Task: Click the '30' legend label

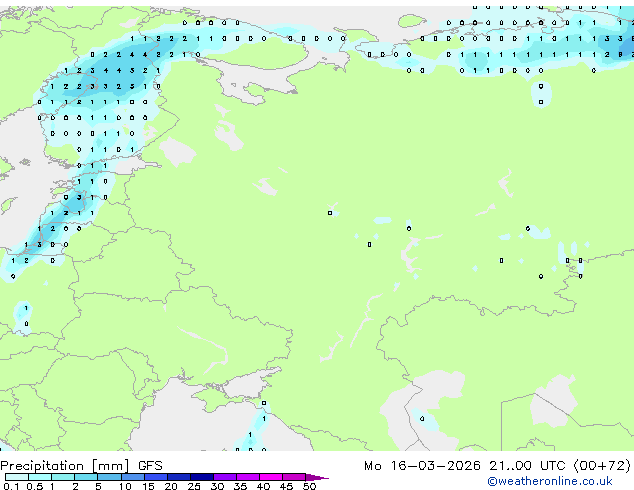Action: click(x=217, y=486)
